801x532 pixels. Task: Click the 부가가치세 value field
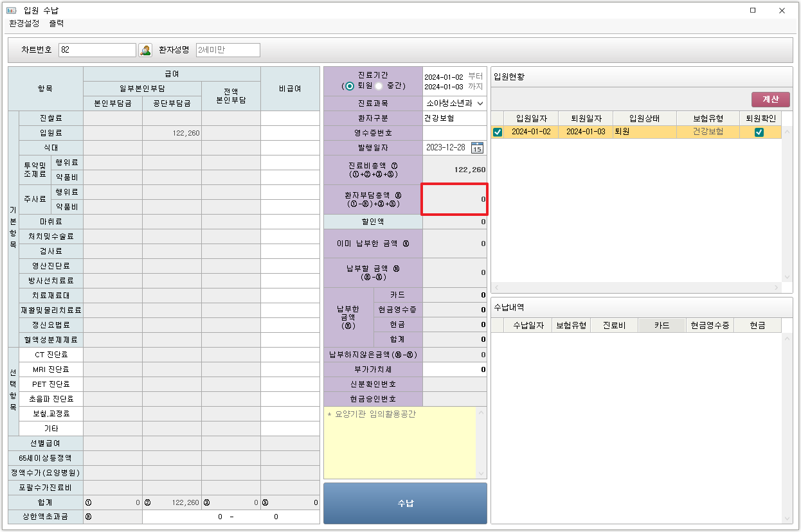(454, 369)
